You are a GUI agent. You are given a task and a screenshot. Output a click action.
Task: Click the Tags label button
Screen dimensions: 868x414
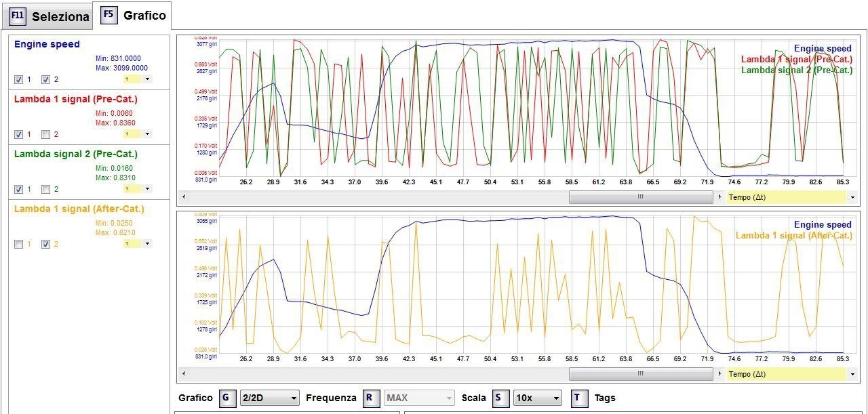[605, 398]
